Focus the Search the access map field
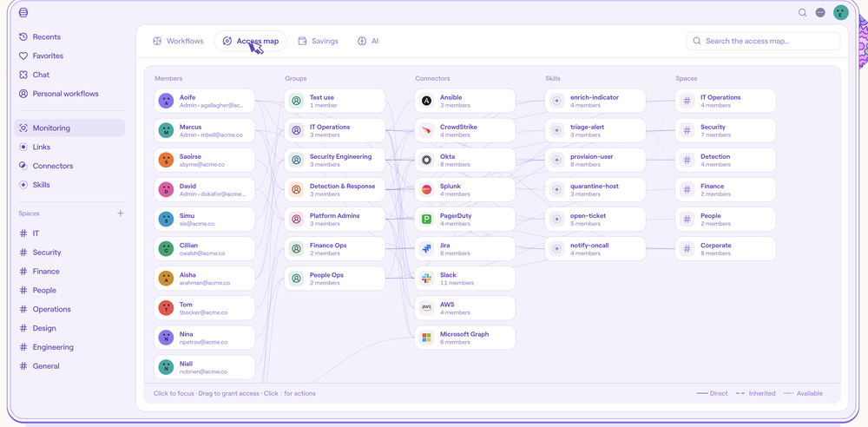Viewport: 868px width, 427px height. tap(763, 41)
